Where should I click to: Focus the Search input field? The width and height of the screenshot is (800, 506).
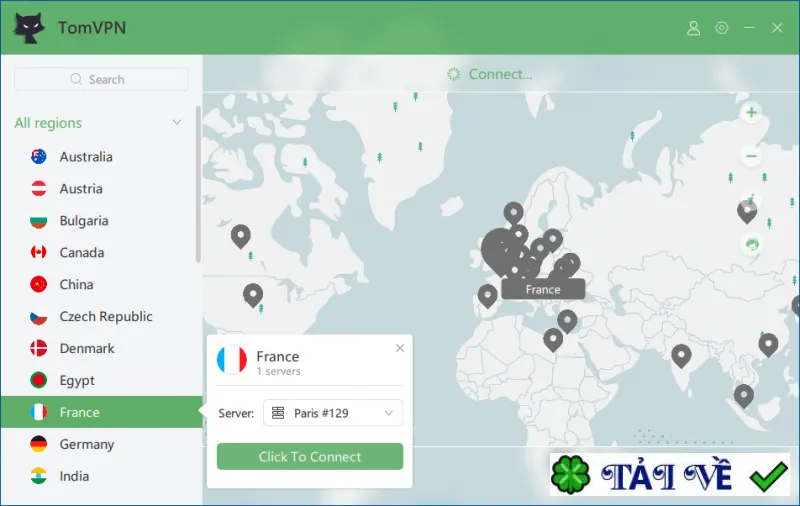tap(102, 79)
